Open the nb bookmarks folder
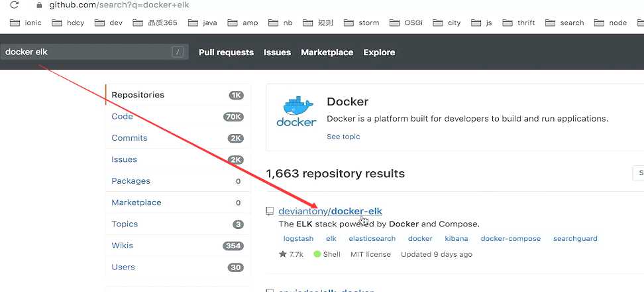This screenshot has width=644, height=292. click(280, 23)
